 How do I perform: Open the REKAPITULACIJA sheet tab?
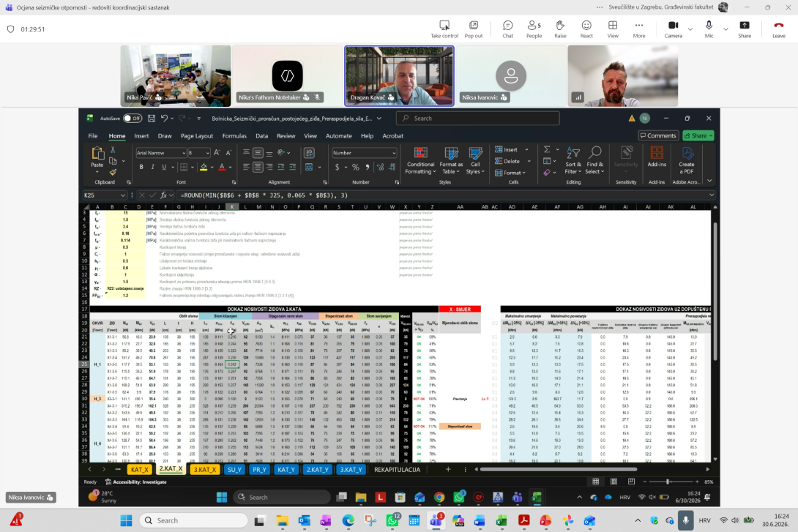tap(397, 470)
